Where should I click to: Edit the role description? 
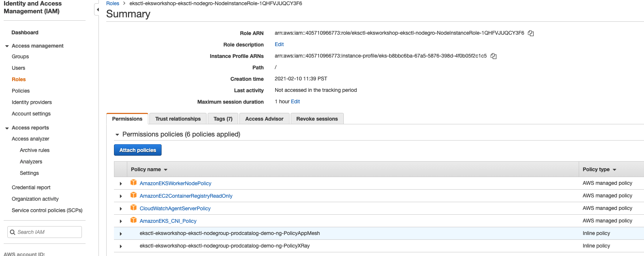(279, 44)
